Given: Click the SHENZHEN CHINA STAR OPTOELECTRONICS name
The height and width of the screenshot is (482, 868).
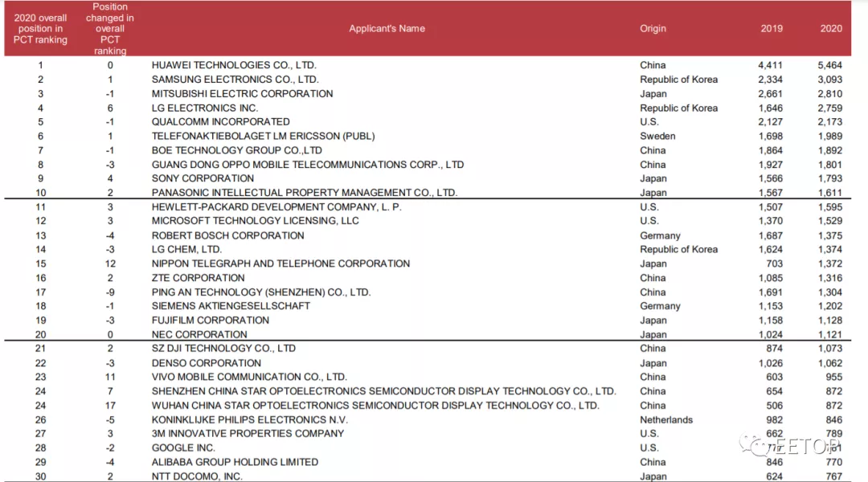Looking at the screenshot, I should pyautogui.click(x=383, y=392).
